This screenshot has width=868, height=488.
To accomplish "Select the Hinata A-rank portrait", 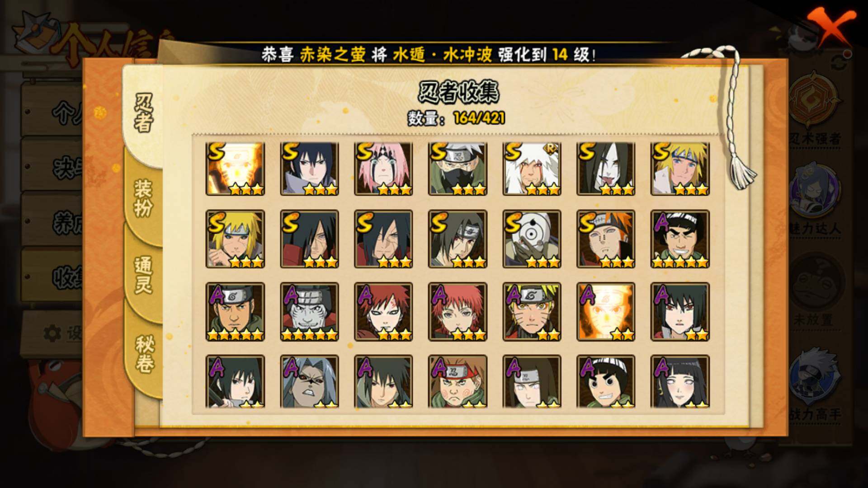I will 680,382.
